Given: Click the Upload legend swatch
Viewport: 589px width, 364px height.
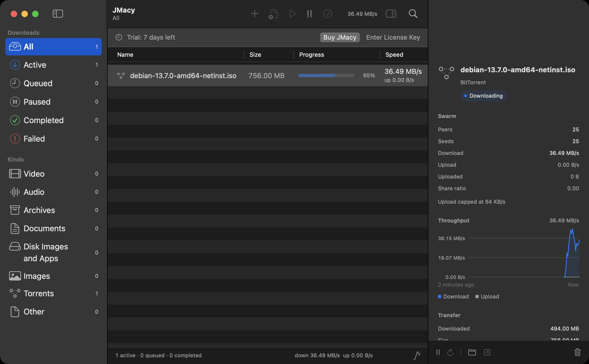Looking at the screenshot, I should (477, 297).
